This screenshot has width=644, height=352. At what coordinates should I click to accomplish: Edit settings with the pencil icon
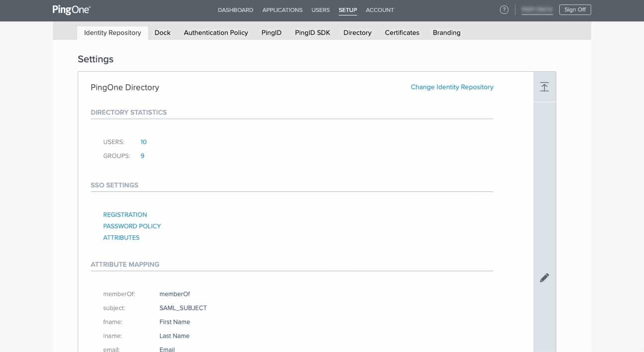[x=544, y=278]
